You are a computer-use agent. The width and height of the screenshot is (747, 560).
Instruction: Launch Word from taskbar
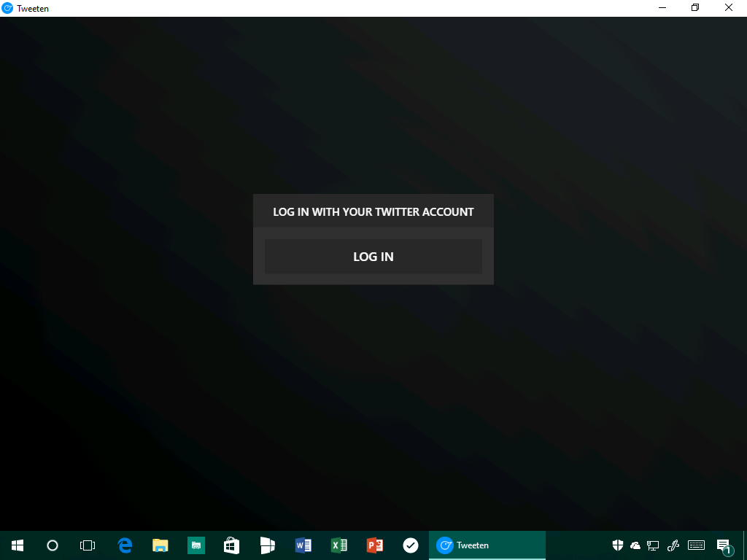[303, 545]
